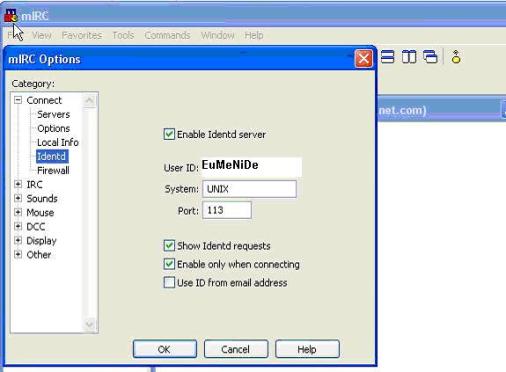Toggle Enable Identd server checkbox
The height and width of the screenshot is (372, 506).
point(169,134)
